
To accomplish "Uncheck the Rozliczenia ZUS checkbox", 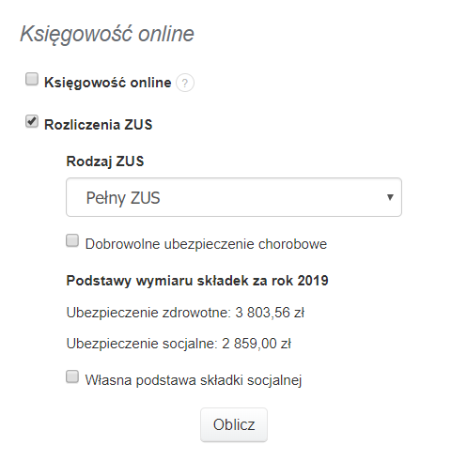I will tap(32, 121).
